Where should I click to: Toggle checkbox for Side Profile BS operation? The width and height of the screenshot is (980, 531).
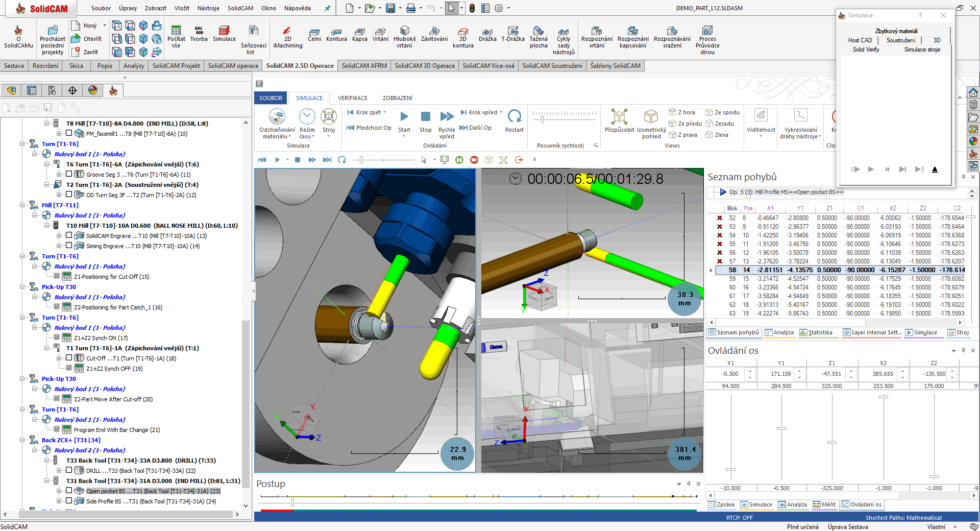tap(69, 501)
